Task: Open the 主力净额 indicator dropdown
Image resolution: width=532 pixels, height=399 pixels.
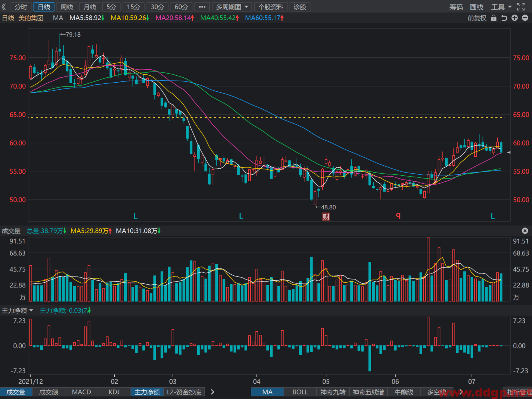Action: (17, 310)
